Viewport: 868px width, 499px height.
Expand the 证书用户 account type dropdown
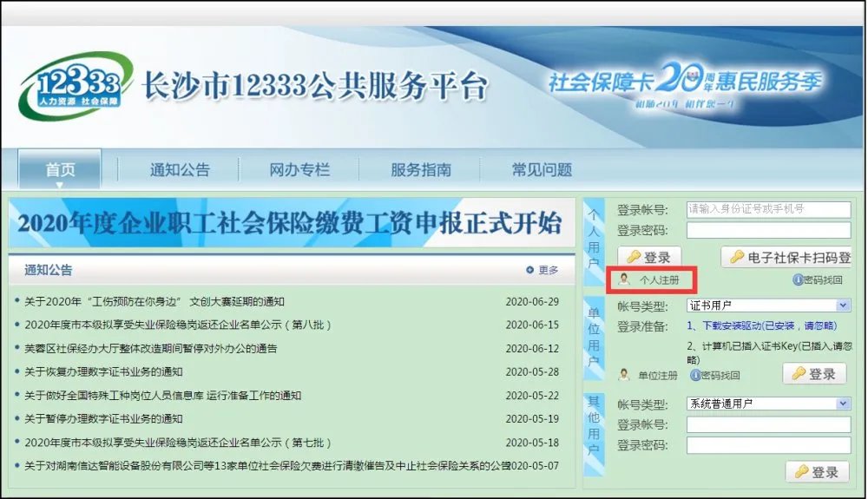843,305
